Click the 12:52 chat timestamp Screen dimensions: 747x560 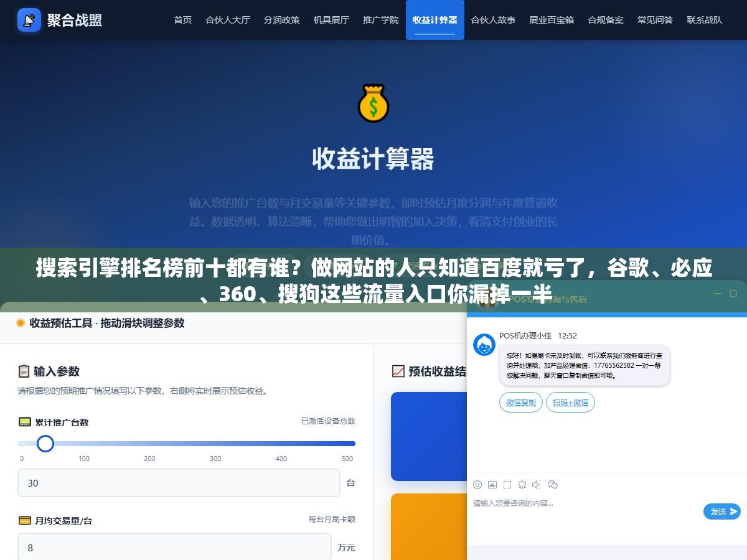[567, 336]
